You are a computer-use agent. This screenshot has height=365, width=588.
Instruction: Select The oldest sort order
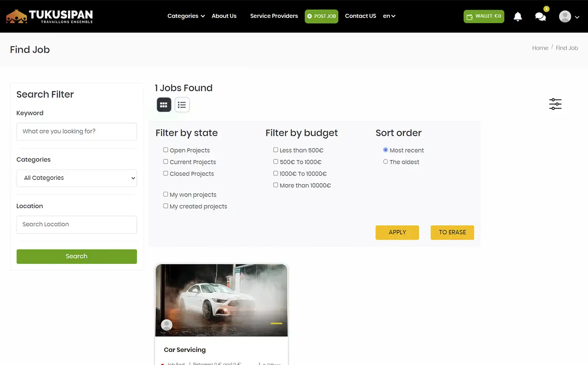[x=386, y=161]
